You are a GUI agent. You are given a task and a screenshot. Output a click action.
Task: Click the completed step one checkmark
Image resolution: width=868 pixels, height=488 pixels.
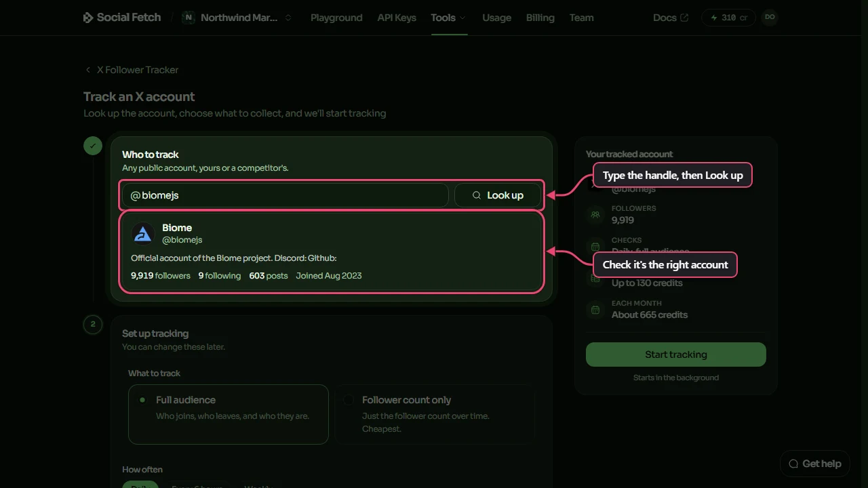93,146
